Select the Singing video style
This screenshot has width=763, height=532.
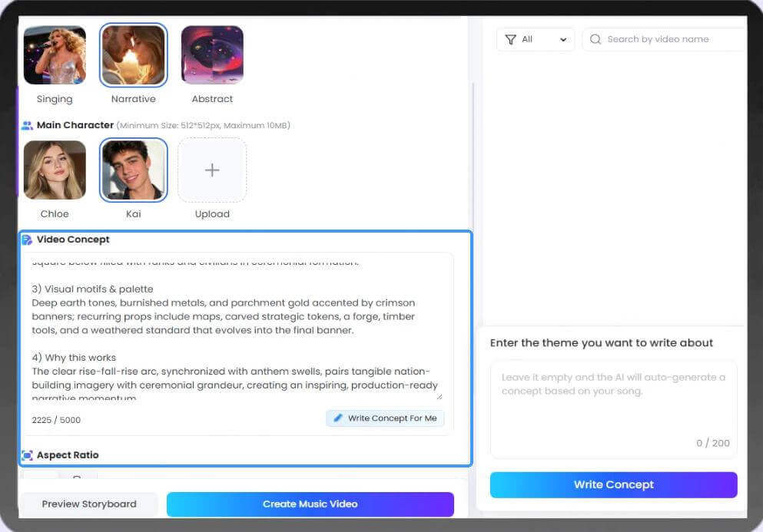click(x=55, y=55)
